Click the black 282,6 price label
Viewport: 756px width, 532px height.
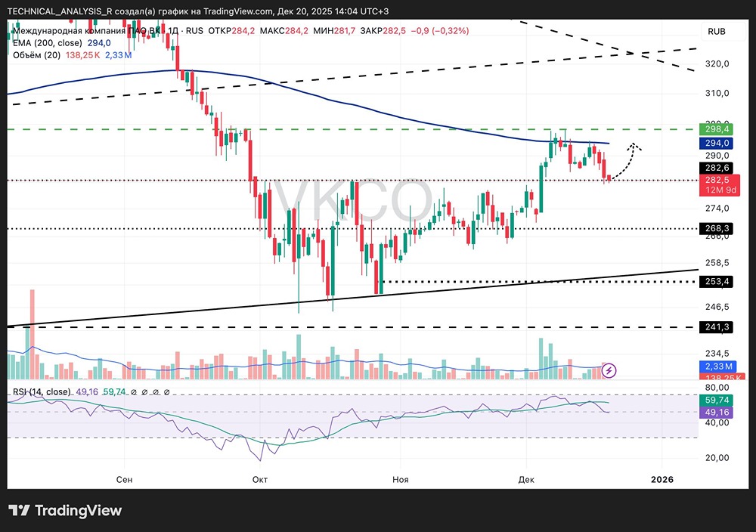point(716,168)
